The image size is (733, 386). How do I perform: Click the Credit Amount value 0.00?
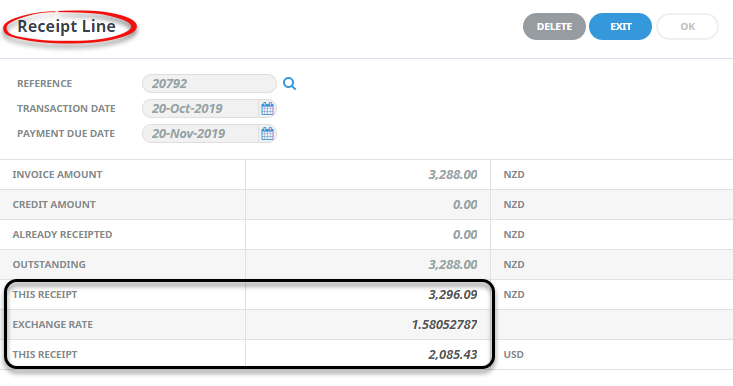[x=465, y=205]
